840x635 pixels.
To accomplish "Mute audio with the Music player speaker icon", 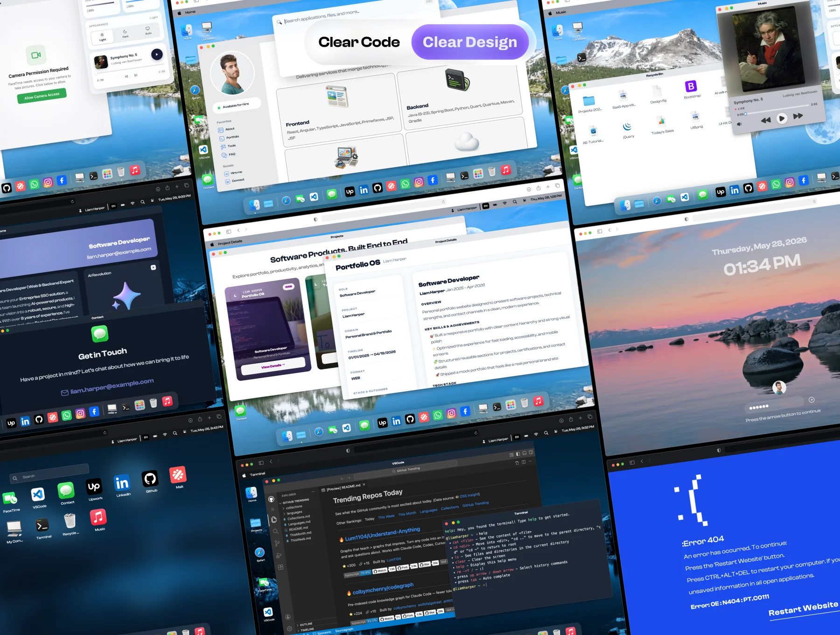I will click(739, 124).
